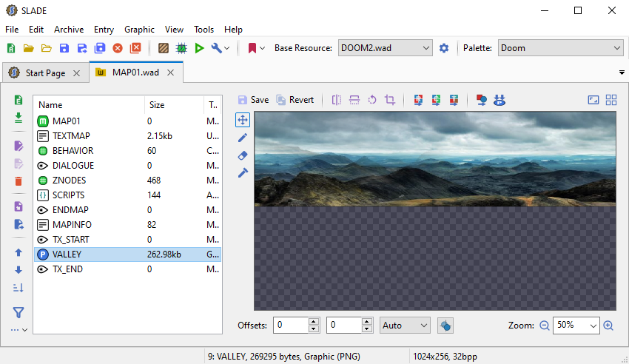Click the New Entry sidebar icon
629x364 pixels.
pyautogui.click(x=18, y=100)
